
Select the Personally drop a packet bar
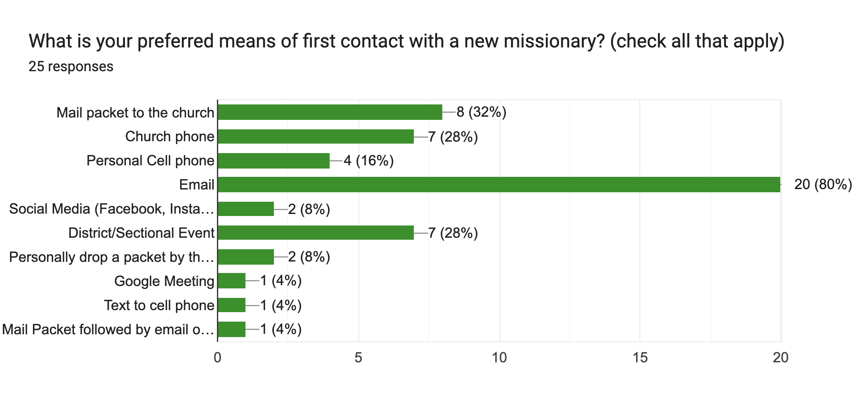click(x=245, y=257)
